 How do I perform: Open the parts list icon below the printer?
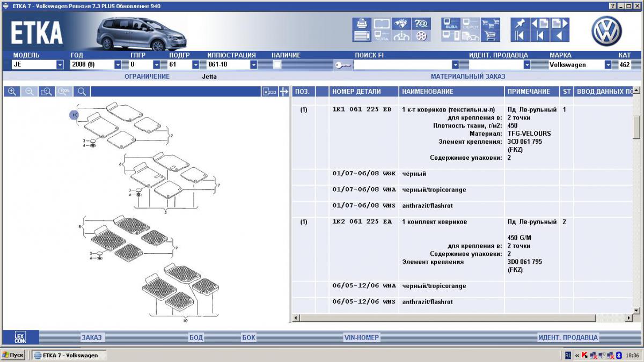click(362, 36)
